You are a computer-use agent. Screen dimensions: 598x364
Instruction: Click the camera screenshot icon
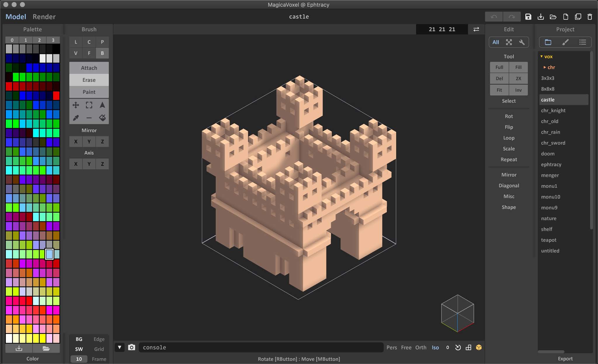tap(132, 347)
